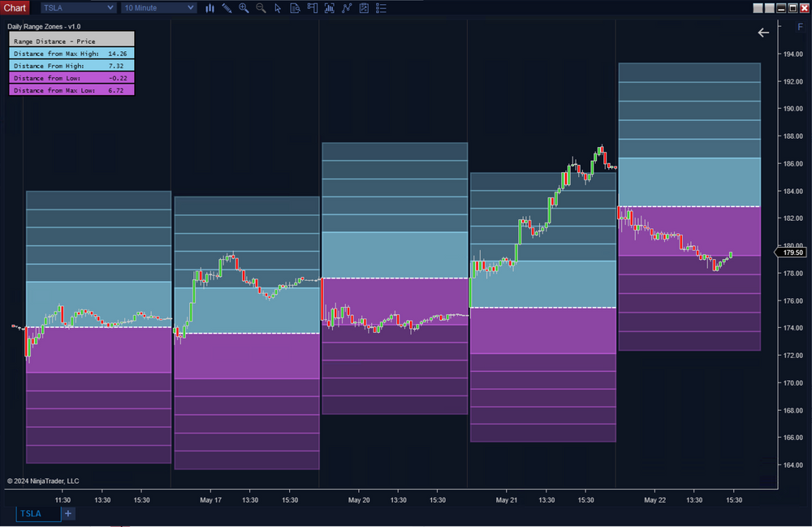The height and width of the screenshot is (527, 812).
Task: Open the drawing tools pencil icon
Action: coord(226,7)
